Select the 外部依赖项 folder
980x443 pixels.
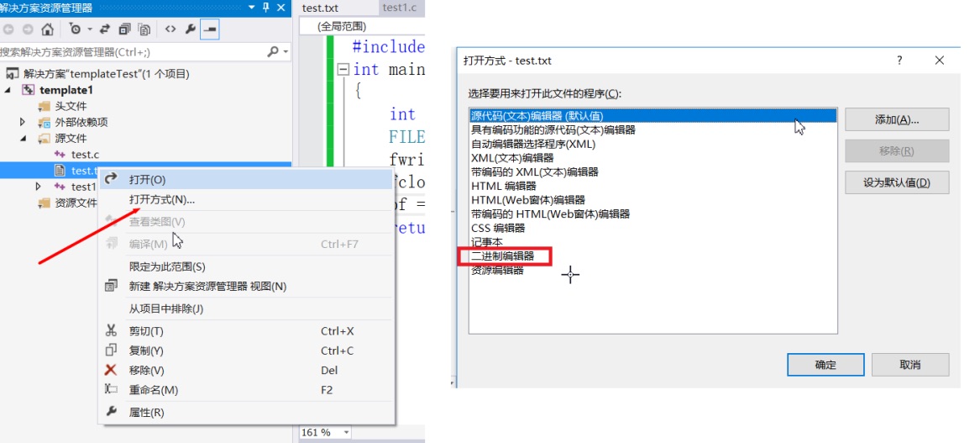(x=81, y=122)
